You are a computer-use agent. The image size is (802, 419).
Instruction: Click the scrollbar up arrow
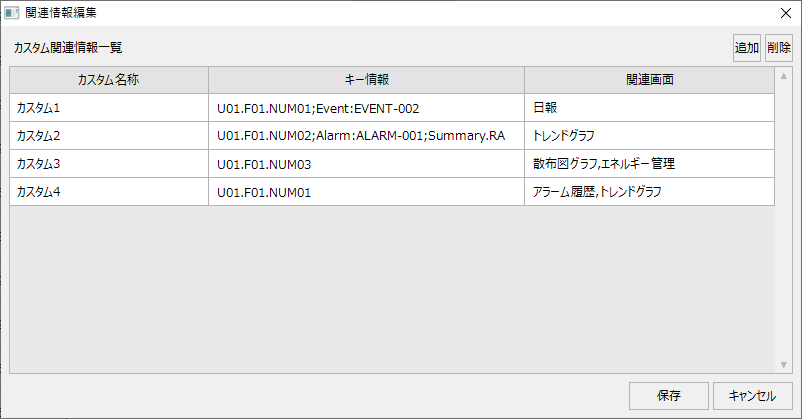click(x=784, y=76)
